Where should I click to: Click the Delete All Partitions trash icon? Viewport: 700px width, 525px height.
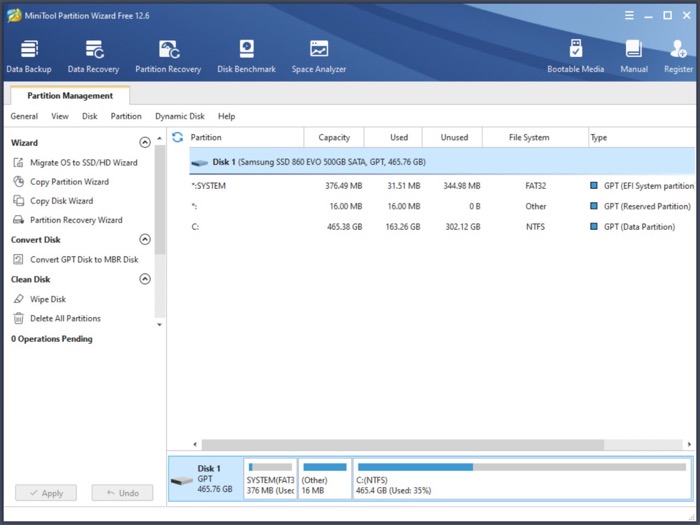[x=18, y=318]
